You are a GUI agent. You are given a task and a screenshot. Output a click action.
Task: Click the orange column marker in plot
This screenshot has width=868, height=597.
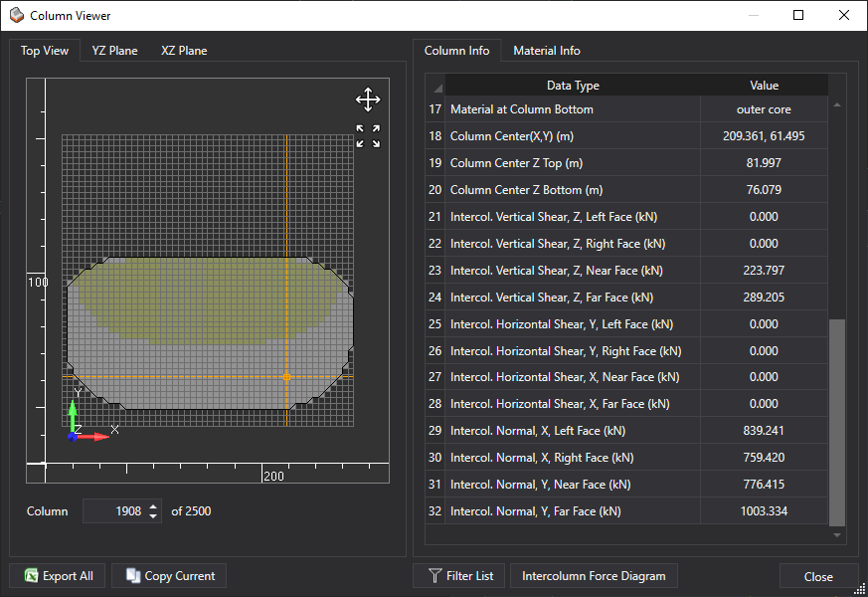pos(286,377)
